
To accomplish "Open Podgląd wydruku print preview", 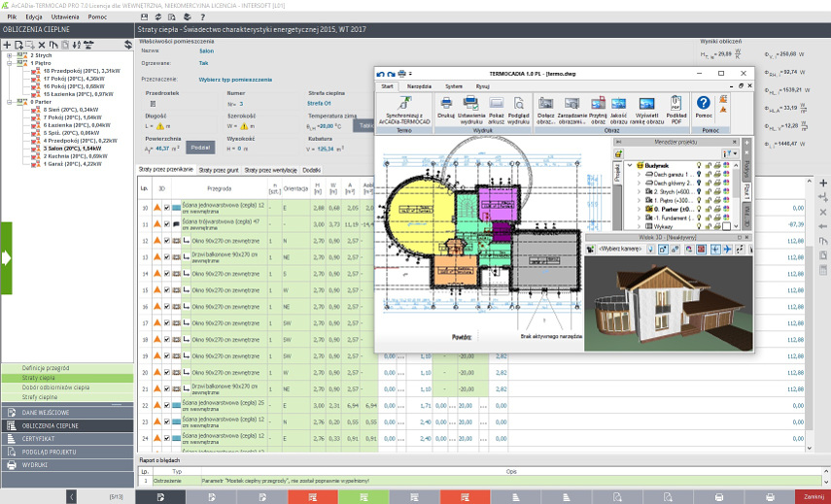I will coord(518,103).
